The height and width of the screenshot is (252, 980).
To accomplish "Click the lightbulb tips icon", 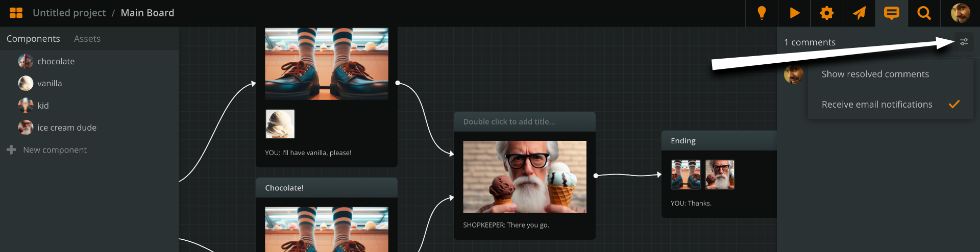I will tap(762, 13).
